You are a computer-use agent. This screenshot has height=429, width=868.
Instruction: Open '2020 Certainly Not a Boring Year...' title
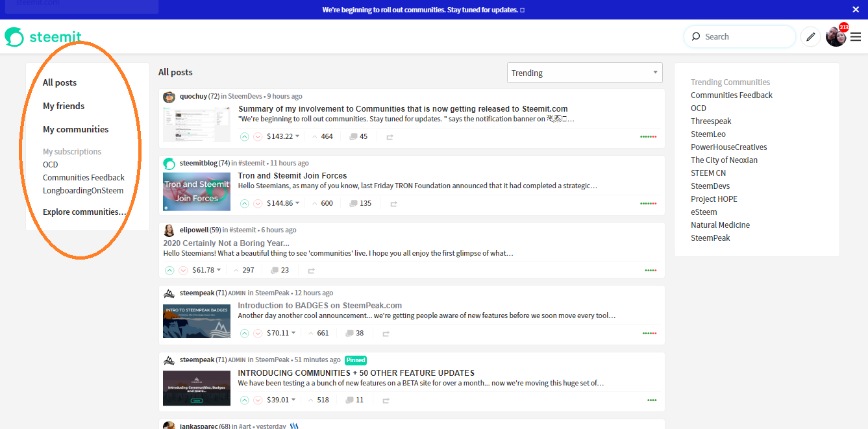coord(227,243)
